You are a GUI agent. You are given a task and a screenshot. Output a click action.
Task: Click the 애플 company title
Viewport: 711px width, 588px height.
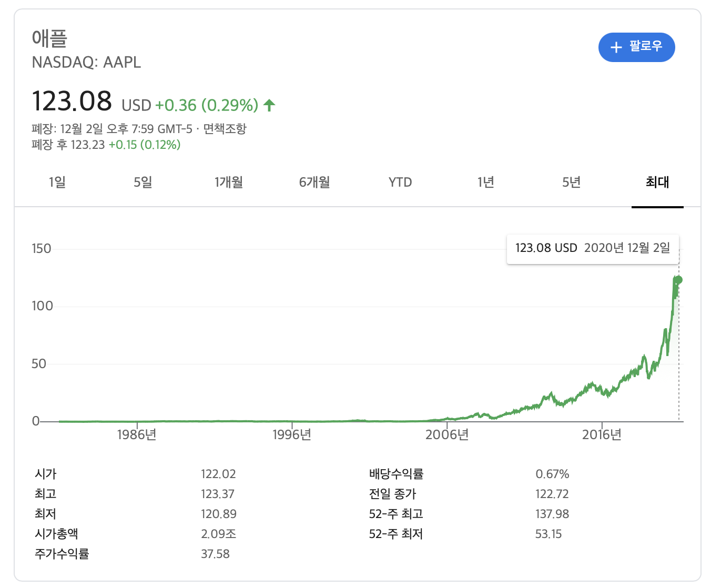(50, 38)
